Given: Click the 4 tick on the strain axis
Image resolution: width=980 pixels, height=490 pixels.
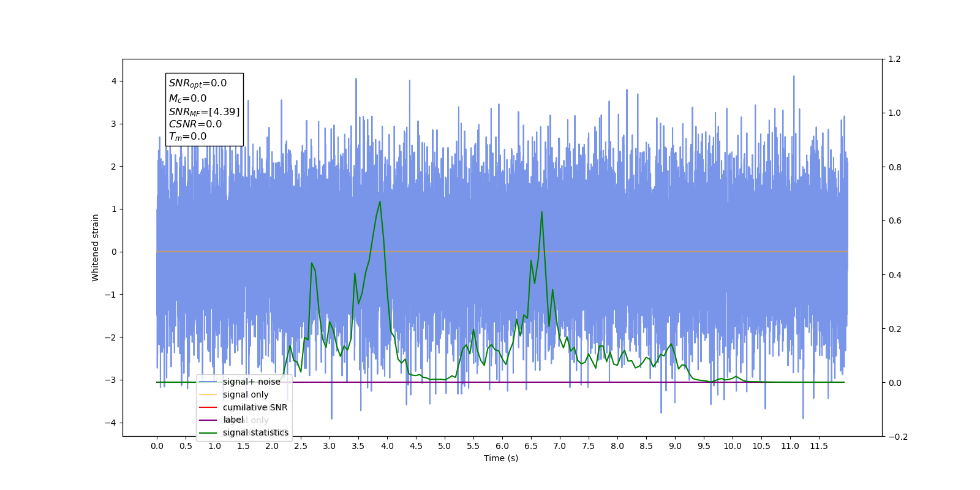Looking at the screenshot, I should (x=113, y=81).
